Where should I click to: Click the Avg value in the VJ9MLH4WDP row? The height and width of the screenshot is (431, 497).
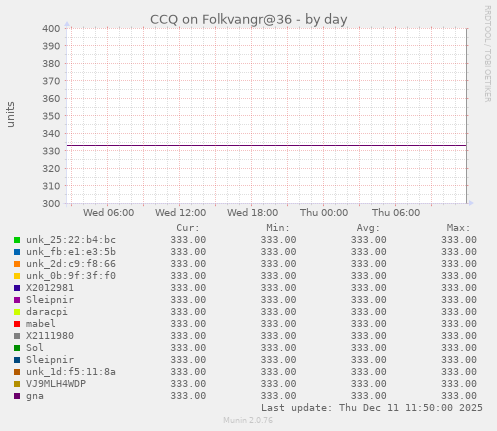point(369,384)
